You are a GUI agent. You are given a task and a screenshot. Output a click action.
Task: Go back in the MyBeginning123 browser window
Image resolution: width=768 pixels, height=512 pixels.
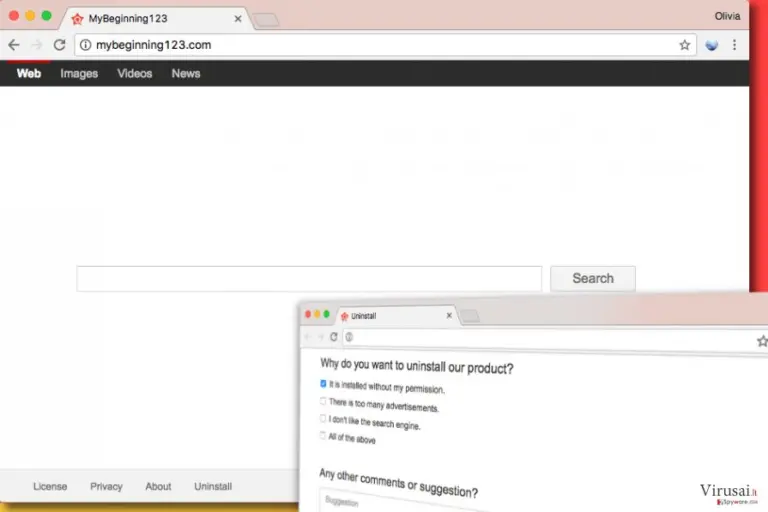point(14,45)
